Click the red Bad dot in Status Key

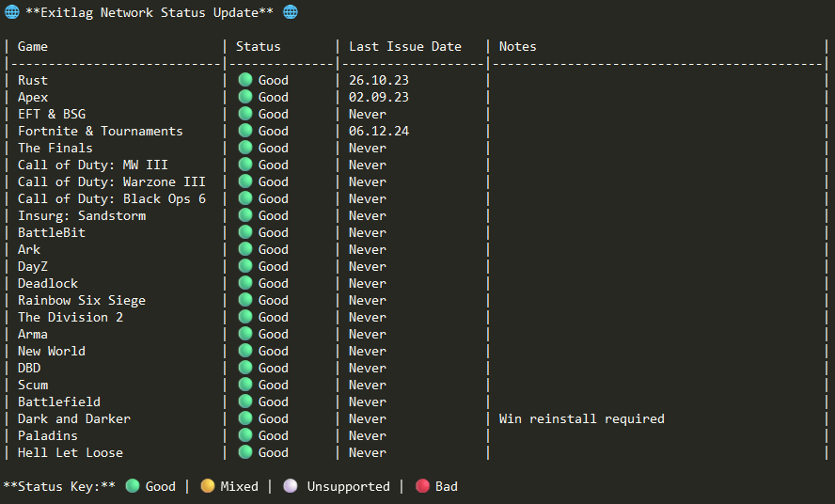point(422,486)
